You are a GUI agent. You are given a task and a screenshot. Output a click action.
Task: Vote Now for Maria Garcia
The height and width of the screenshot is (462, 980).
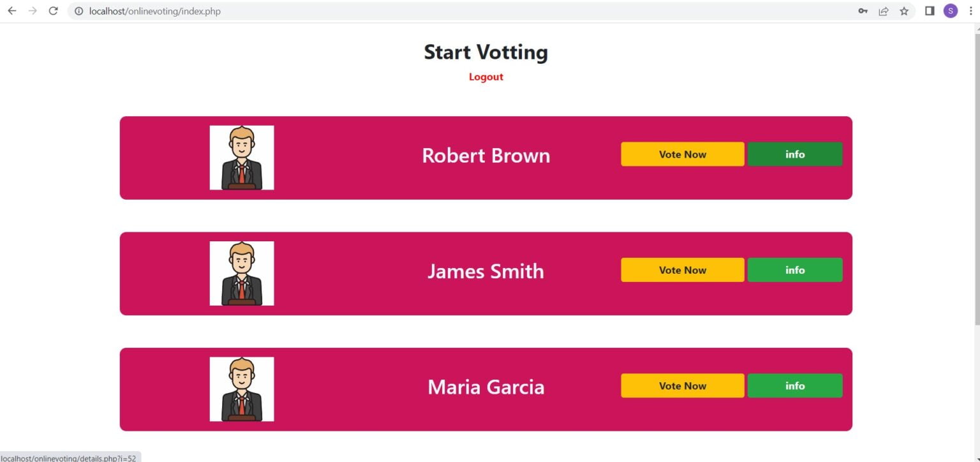[x=682, y=385]
